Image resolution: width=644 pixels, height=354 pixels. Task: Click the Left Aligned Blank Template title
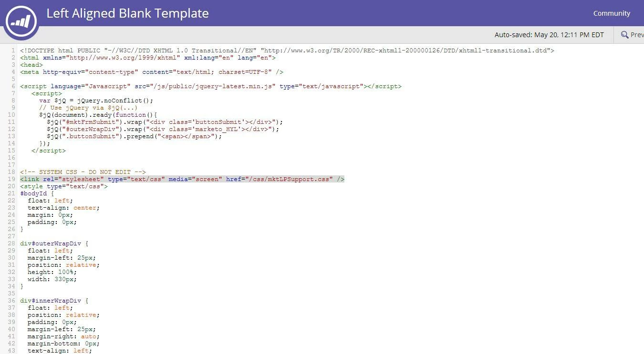pos(127,13)
